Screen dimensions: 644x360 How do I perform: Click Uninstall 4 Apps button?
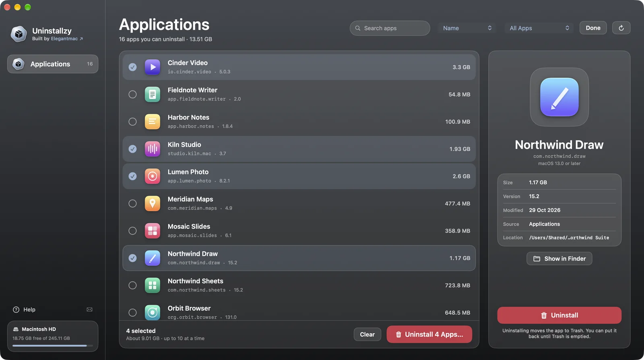tap(429, 335)
